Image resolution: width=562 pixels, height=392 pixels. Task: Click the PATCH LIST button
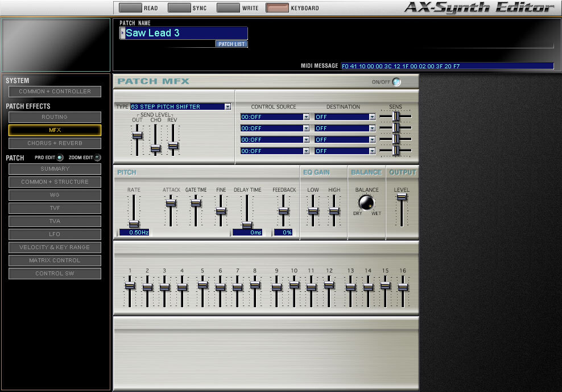coord(232,44)
